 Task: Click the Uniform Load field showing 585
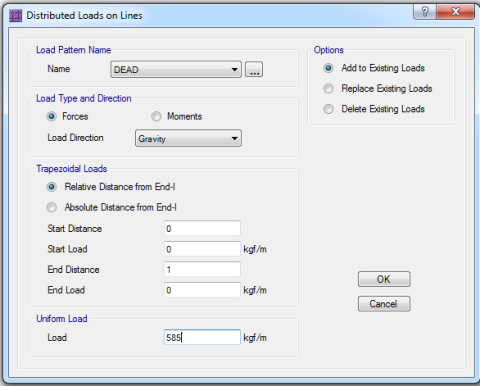[202, 337]
